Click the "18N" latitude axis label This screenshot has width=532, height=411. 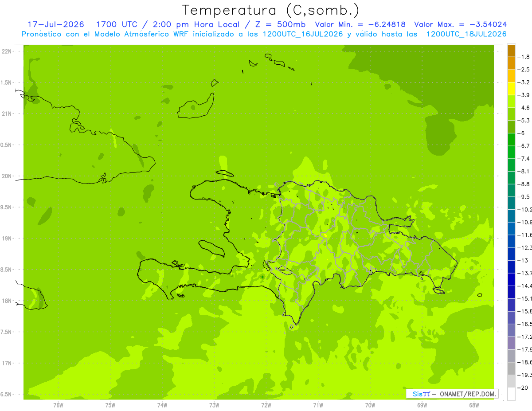(7, 301)
